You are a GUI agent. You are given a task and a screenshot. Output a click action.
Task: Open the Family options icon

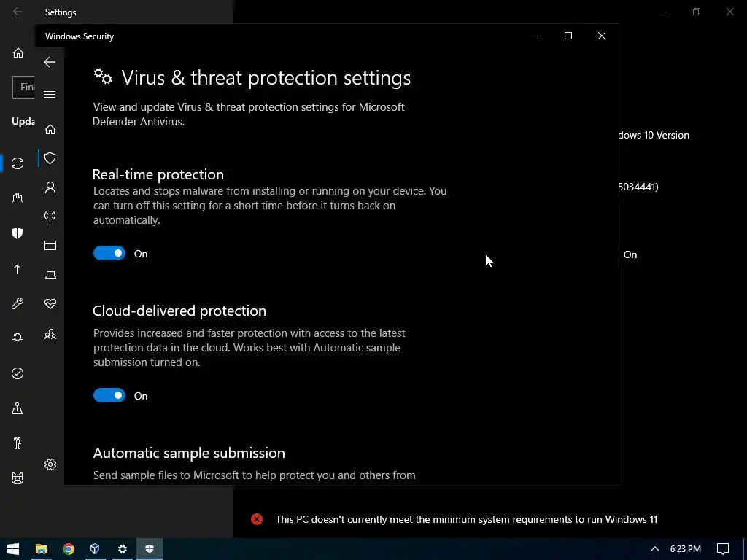[x=50, y=335]
